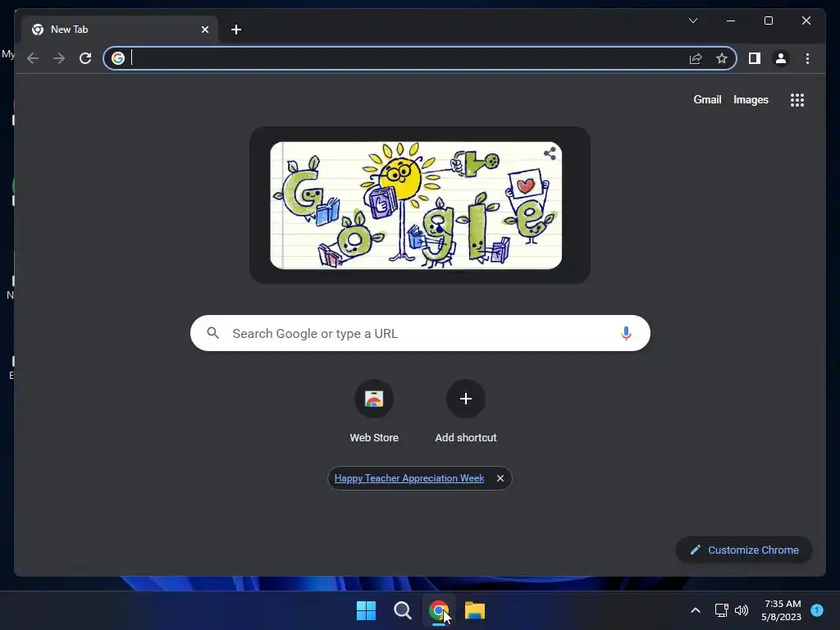
Task: Click the Chrome taskbar icon
Action: point(439,610)
